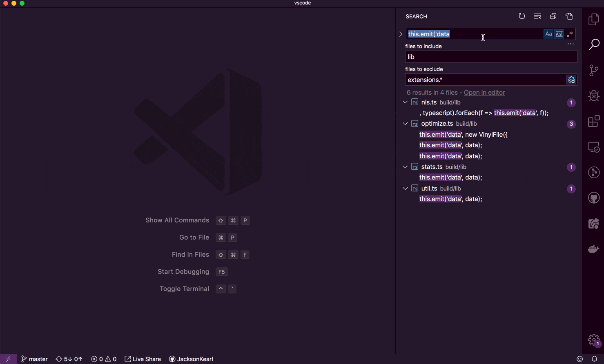Open the GitHub panel in the activity bar
The width and height of the screenshot is (604, 364).
594,198
